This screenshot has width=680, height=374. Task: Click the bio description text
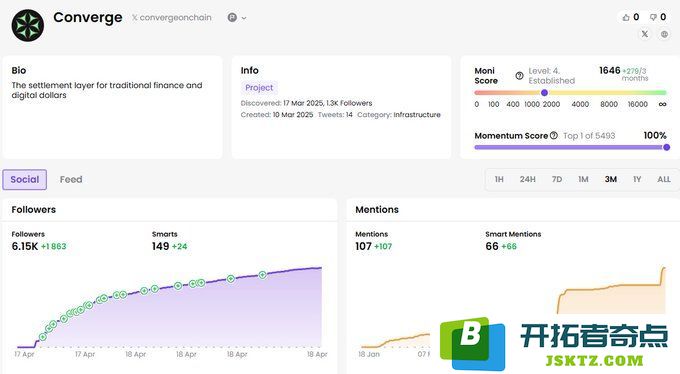tap(107, 90)
